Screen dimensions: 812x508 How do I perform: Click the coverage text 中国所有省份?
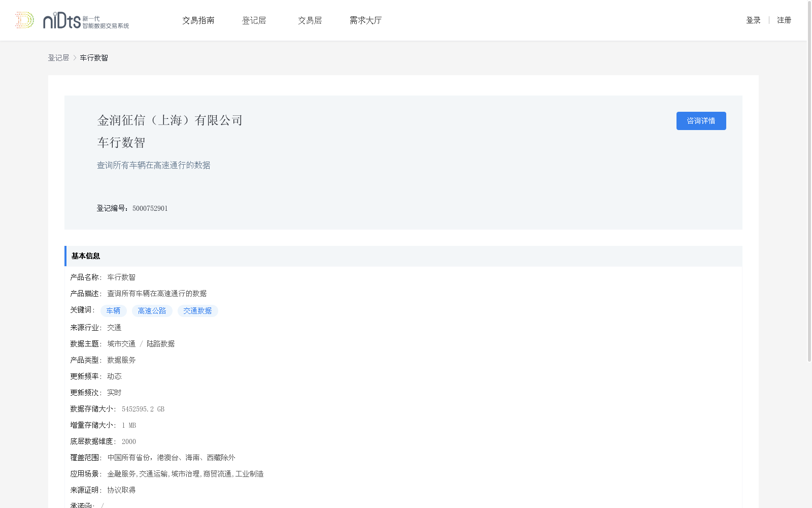[x=129, y=458]
